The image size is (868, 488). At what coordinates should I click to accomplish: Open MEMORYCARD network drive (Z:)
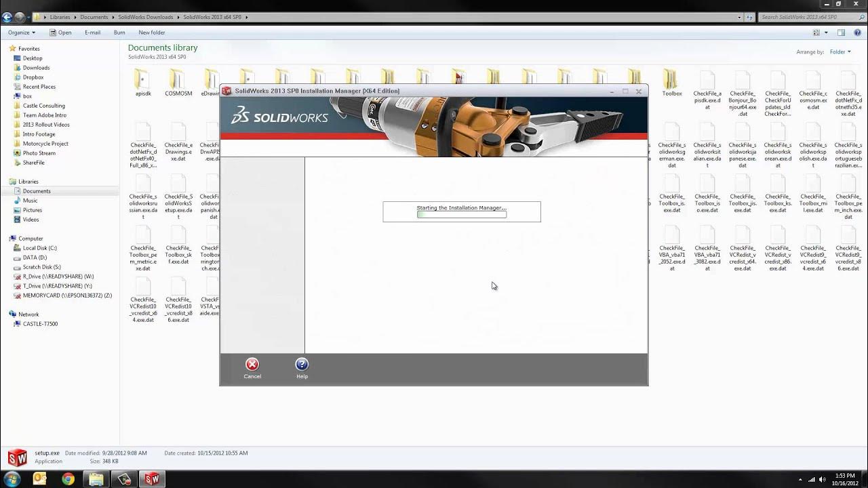pyautogui.click(x=67, y=296)
